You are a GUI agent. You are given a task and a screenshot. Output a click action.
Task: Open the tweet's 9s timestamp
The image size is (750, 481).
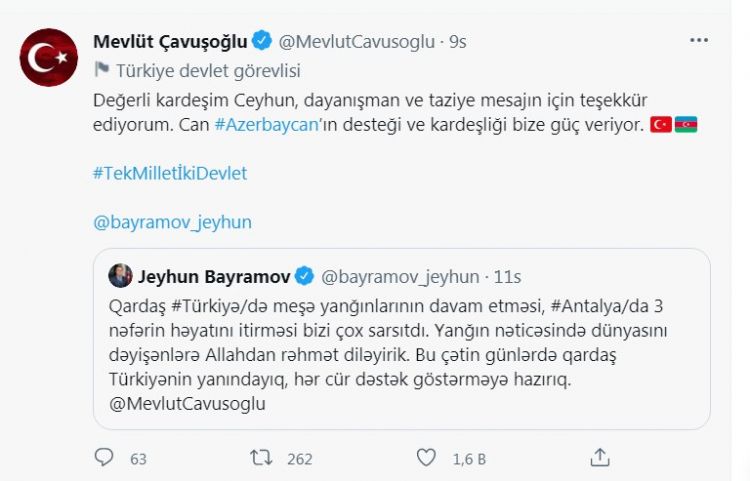click(x=458, y=42)
